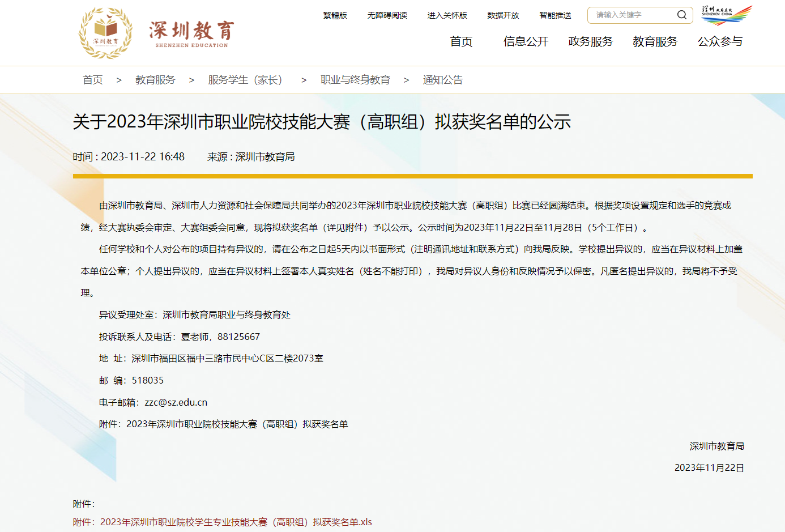Enable 无障碍阅读 accessibility reading mode

387,15
